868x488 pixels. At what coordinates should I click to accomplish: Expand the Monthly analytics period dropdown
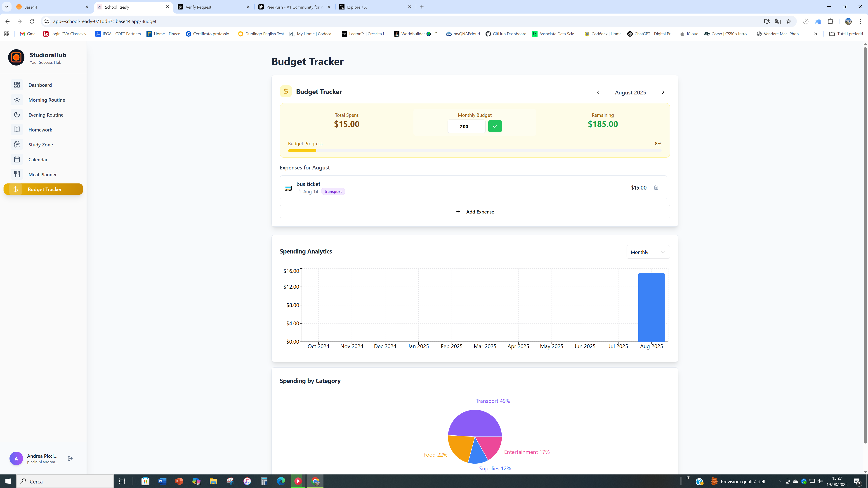tap(648, 252)
